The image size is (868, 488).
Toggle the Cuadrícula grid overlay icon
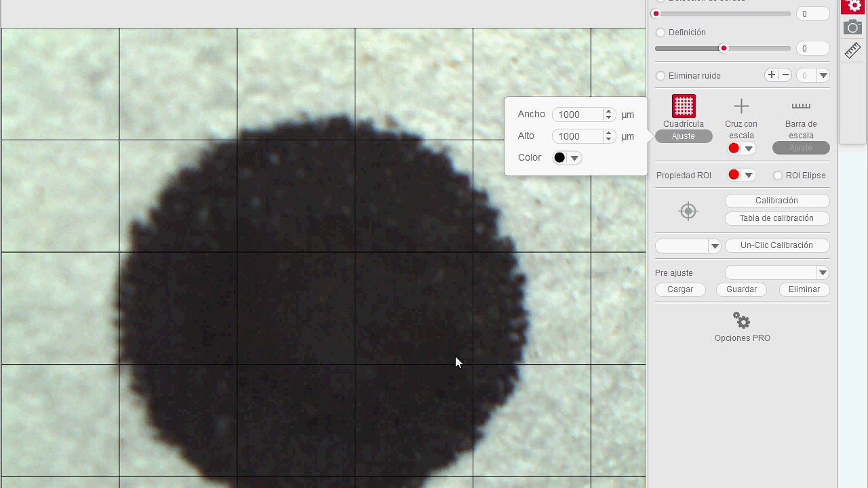pos(684,106)
